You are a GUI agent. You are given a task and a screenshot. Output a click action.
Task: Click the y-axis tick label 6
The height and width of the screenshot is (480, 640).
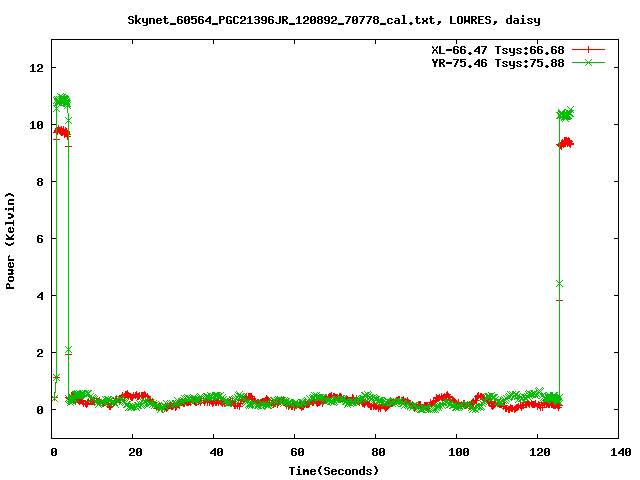(40, 239)
